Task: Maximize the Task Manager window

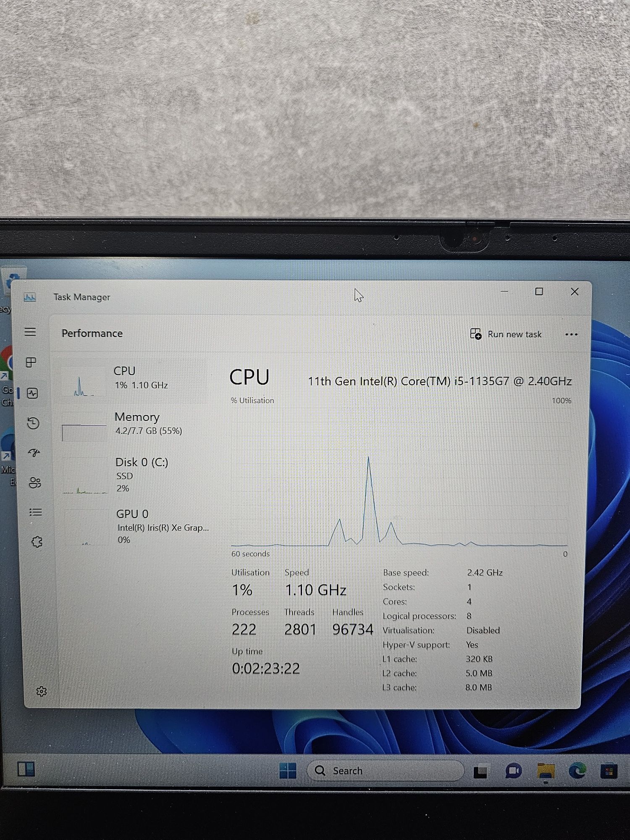Action: pos(539,291)
